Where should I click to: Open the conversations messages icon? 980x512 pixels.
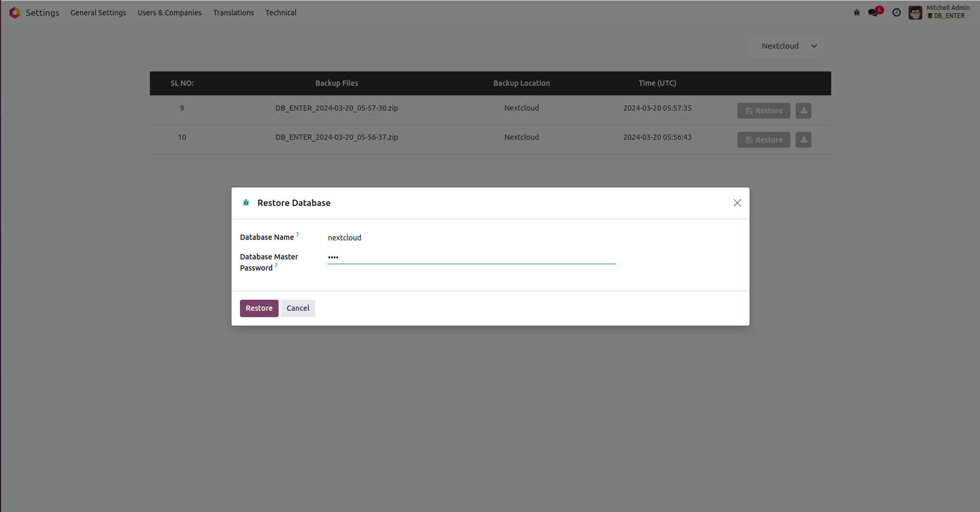tap(873, 13)
